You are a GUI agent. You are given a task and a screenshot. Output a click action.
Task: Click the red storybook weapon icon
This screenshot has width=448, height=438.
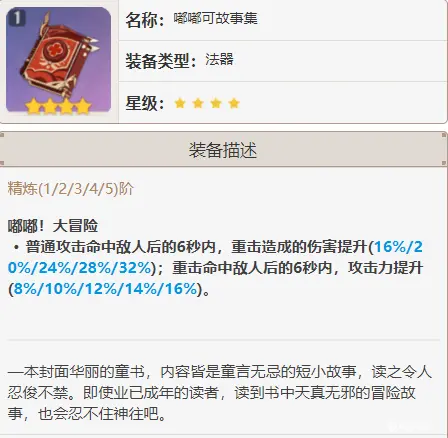coord(59,60)
